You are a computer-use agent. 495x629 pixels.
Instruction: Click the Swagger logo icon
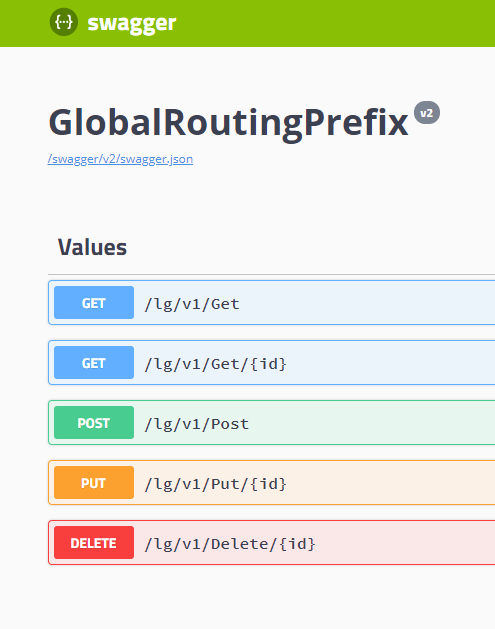[64, 22]
